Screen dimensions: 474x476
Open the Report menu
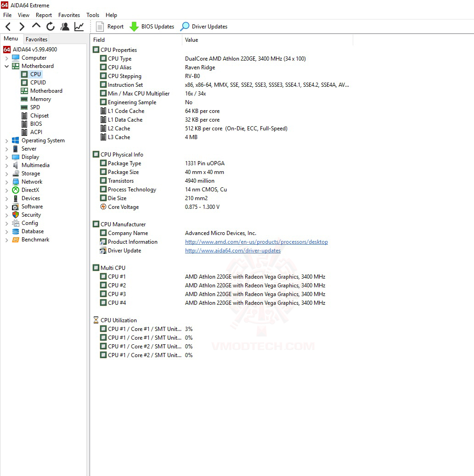(x=44, y=15)
